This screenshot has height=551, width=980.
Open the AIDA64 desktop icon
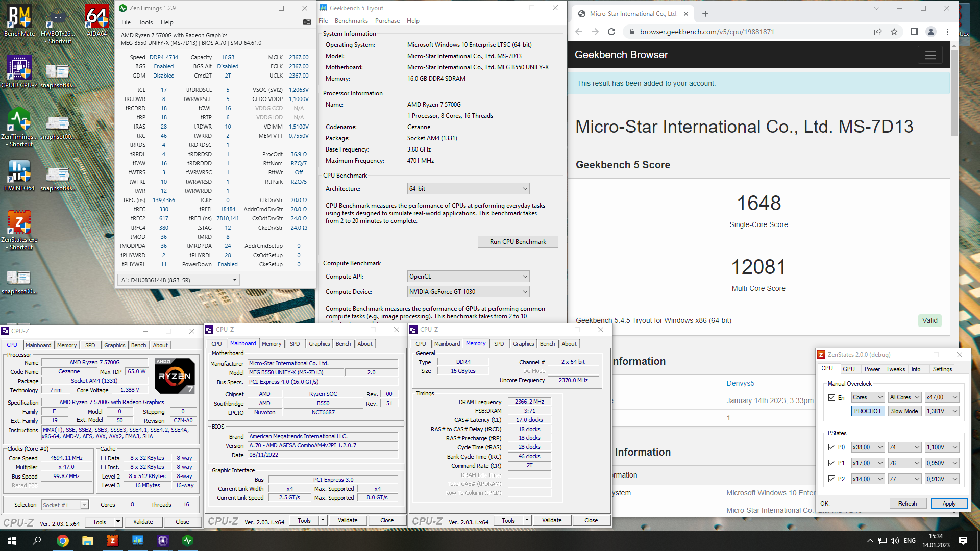(x=96, y=20)
